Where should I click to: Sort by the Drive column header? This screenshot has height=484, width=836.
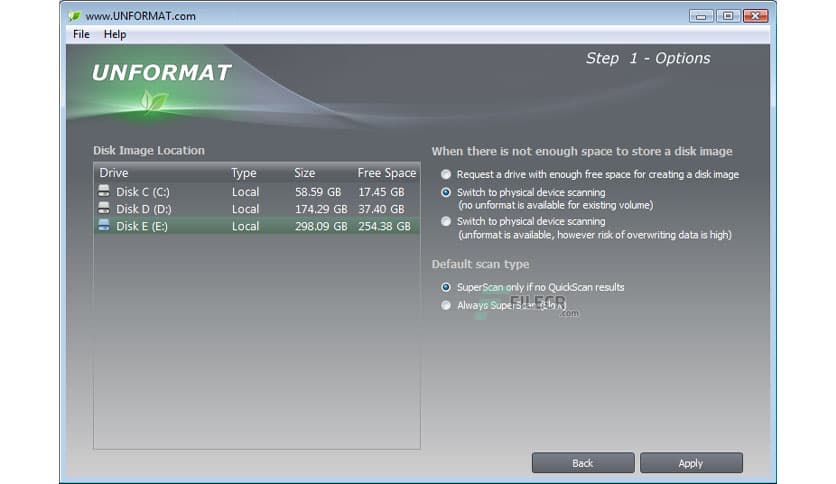point(114,173)
